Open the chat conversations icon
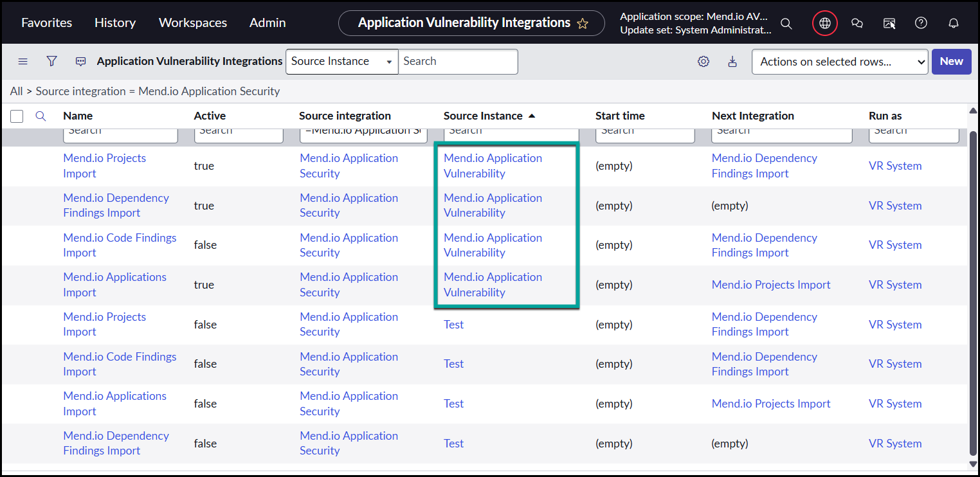This screenshot has width=980, height=477. tap(857, 23)
